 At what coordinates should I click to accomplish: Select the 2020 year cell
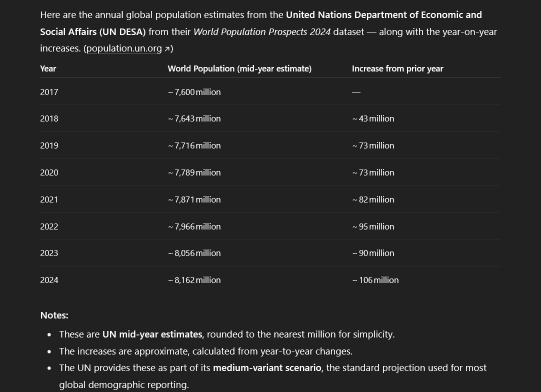(x=49, y=172)
